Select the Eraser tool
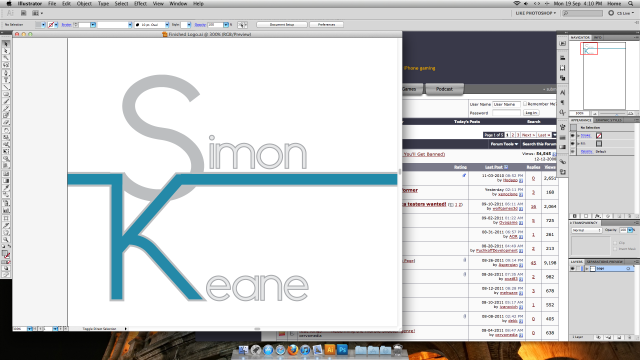 tap(6, 122)
